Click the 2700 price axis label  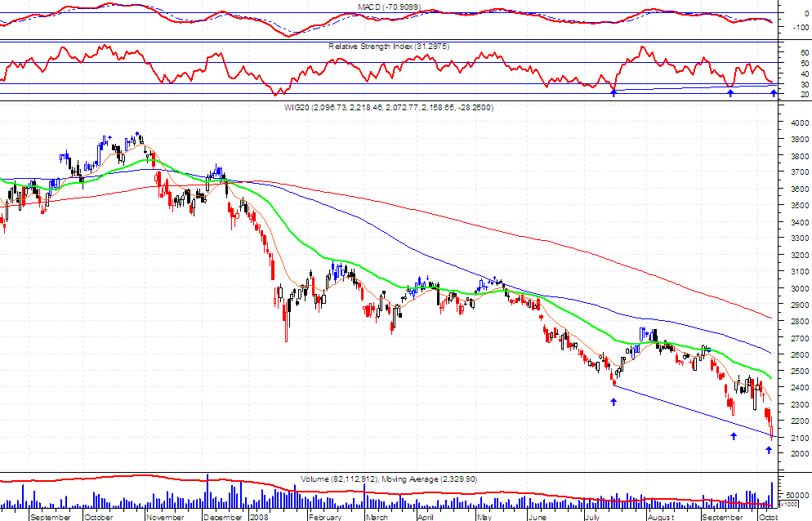coord(800,338)
